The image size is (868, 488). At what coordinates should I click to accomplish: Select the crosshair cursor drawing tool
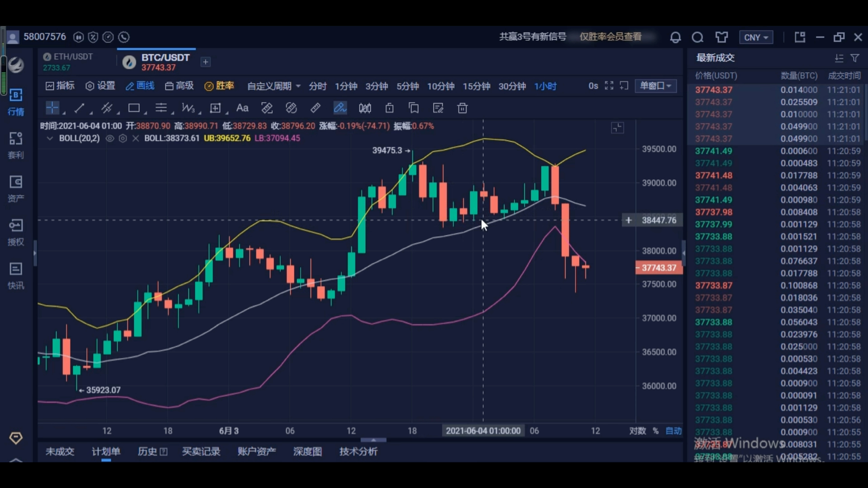[x=52, y=108]
